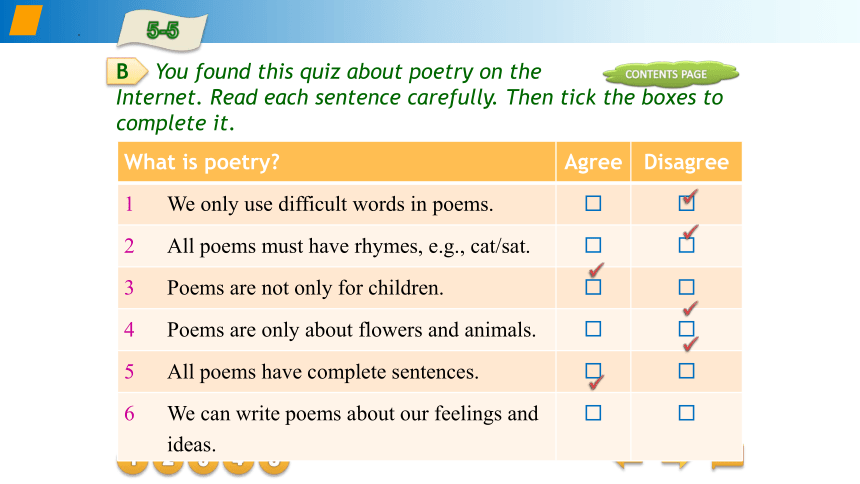Click the previous slide left arrow
The height and width of the screenshot is (484, 860).
pos(629,464)
